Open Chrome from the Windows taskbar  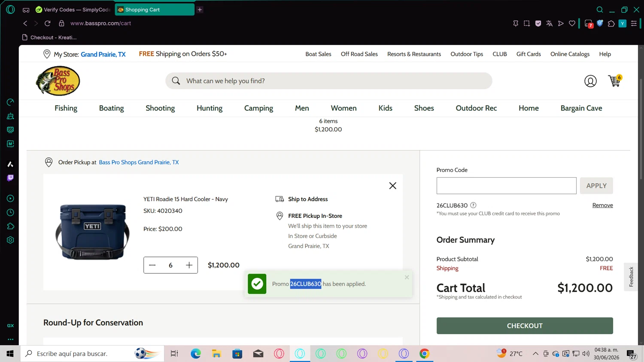(424, 353)
